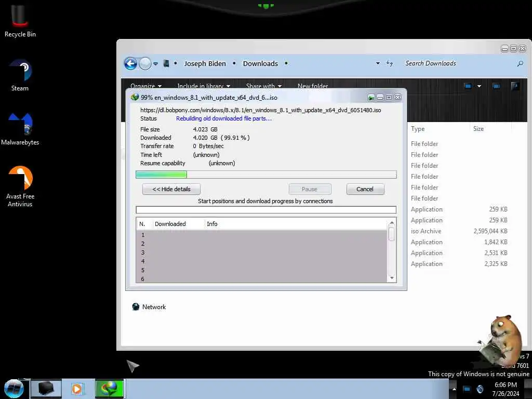Expand the view options dropdown arrow
Screen dimensions: 532x399
coord(479,86)
